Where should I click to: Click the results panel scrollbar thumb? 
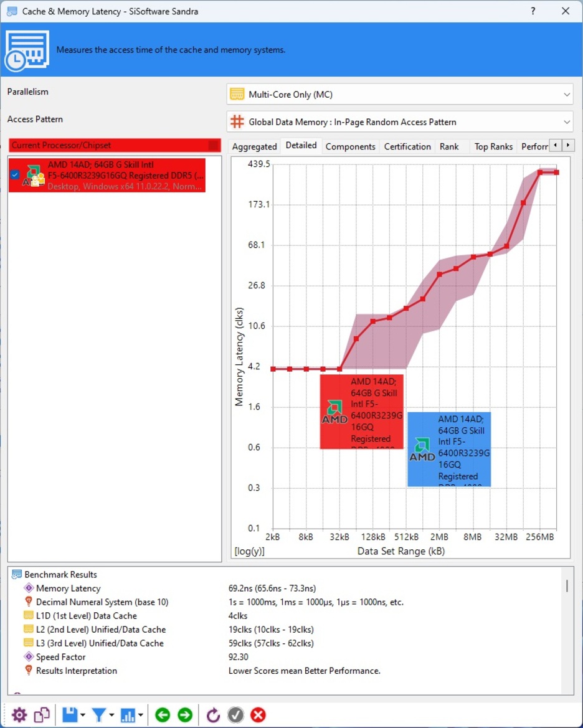click(567, 585)
